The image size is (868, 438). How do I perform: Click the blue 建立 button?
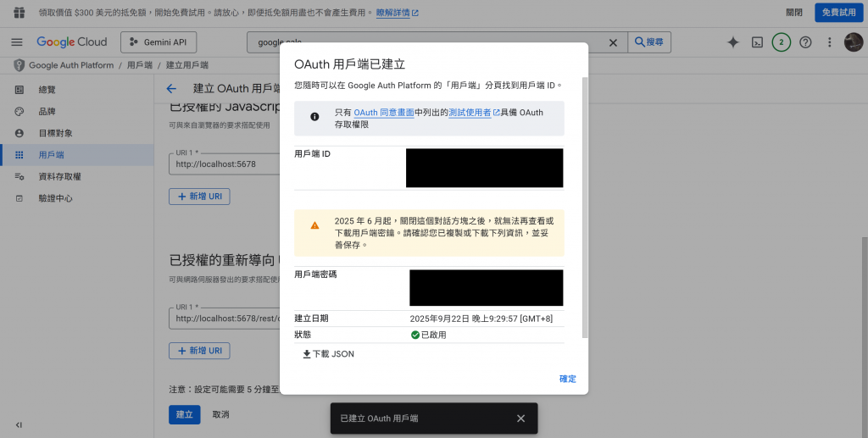coord(184,414)
